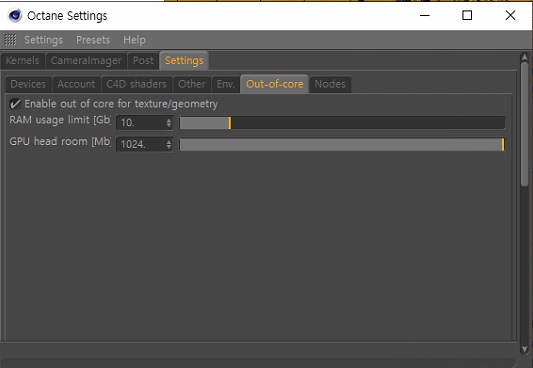
Task: Click the Cinema 4D logo in title bar
Action: (15, 16)
